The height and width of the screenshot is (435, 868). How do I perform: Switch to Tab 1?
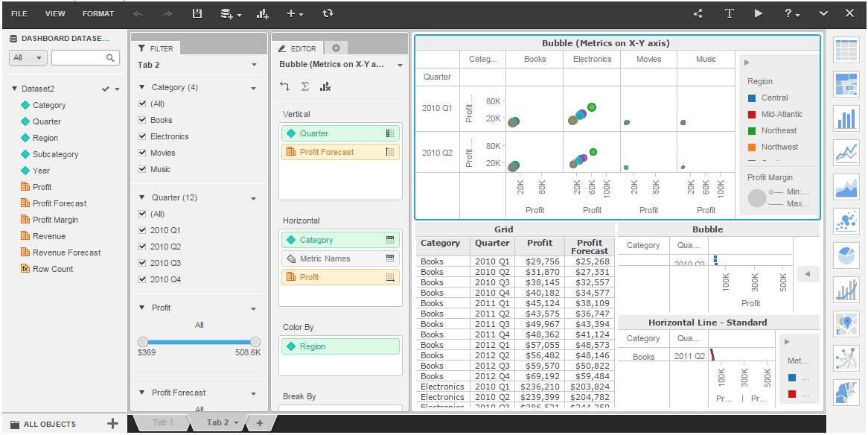point(163,422)
